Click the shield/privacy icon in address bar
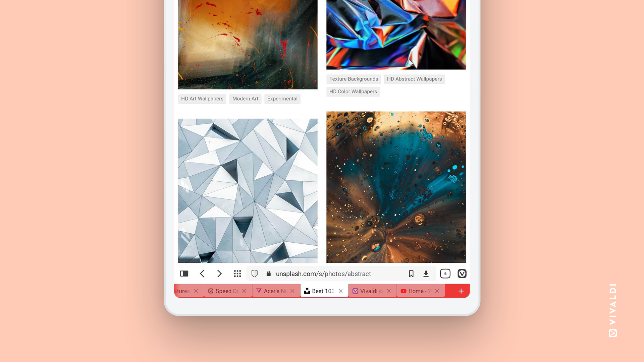The height and width of the screenshot is (362, 644). (x=254, y=274)
